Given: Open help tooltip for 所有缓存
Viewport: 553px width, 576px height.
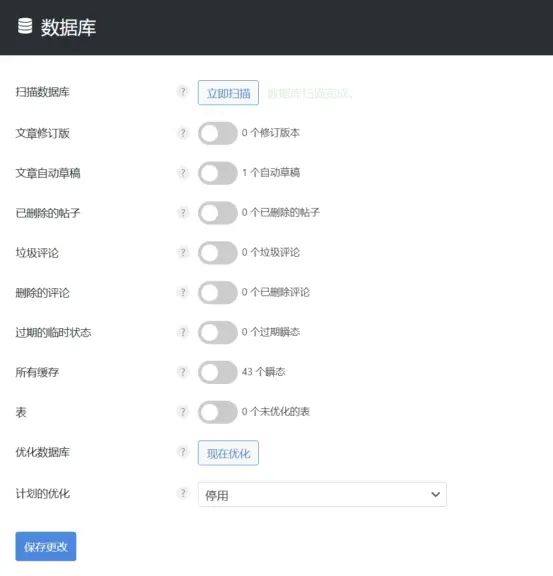Looking at the screenshot, I should [183, 372].
